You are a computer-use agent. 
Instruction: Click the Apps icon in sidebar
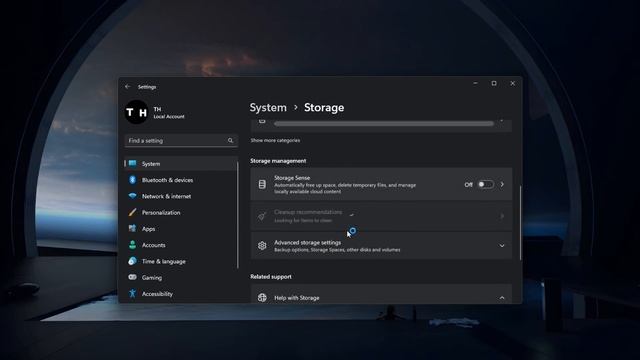(x=132, y=229)
